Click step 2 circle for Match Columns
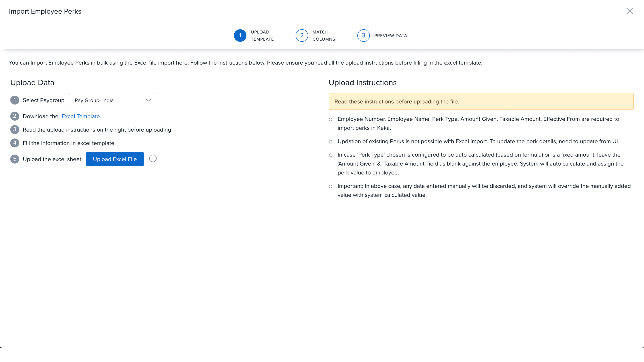This screenshot has height=362, width=644. pos(301,36)
